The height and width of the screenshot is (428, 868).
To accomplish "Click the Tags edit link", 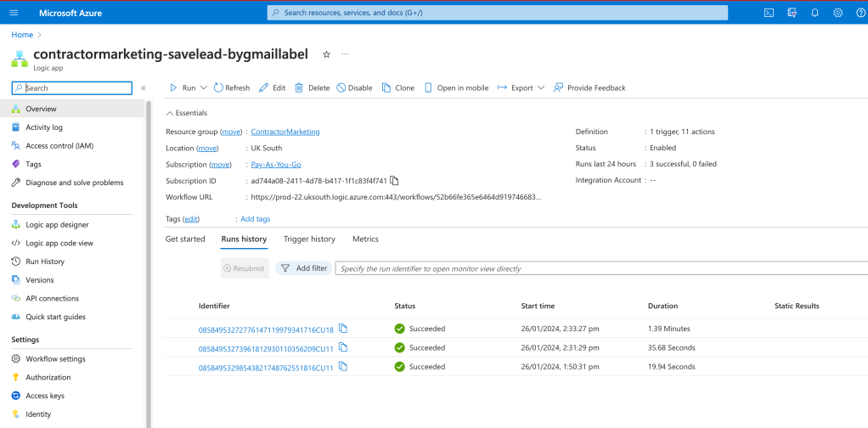I will (191, 219).
